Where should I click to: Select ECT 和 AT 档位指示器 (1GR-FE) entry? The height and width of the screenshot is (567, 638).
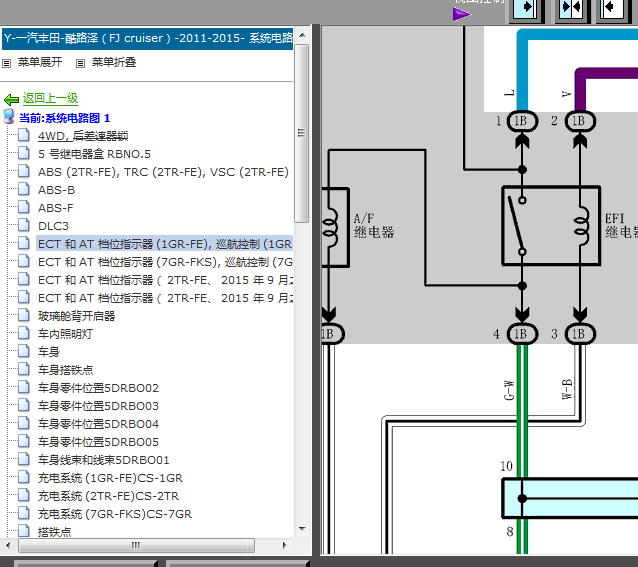(164, 244)
